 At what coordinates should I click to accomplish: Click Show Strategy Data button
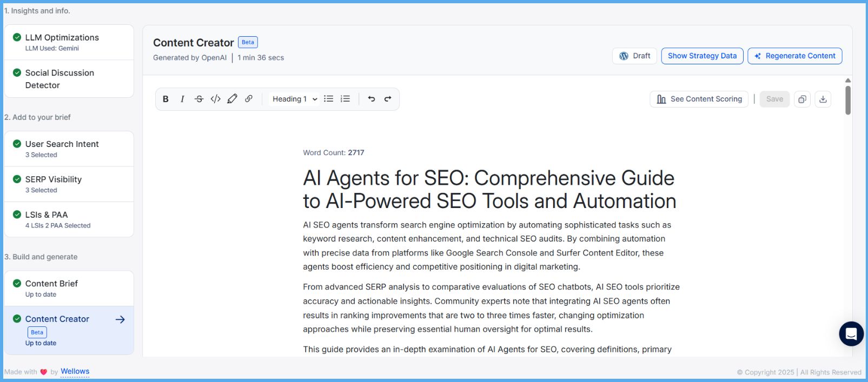(702, 56)
